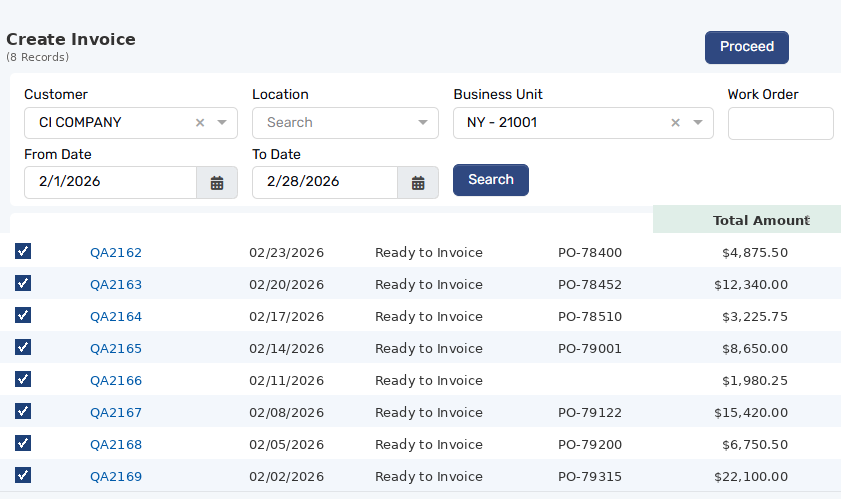Expand the Customer dropdown arrow
Image resolution: width=842 pixels, height=500 pixels.
coord(222,123)
